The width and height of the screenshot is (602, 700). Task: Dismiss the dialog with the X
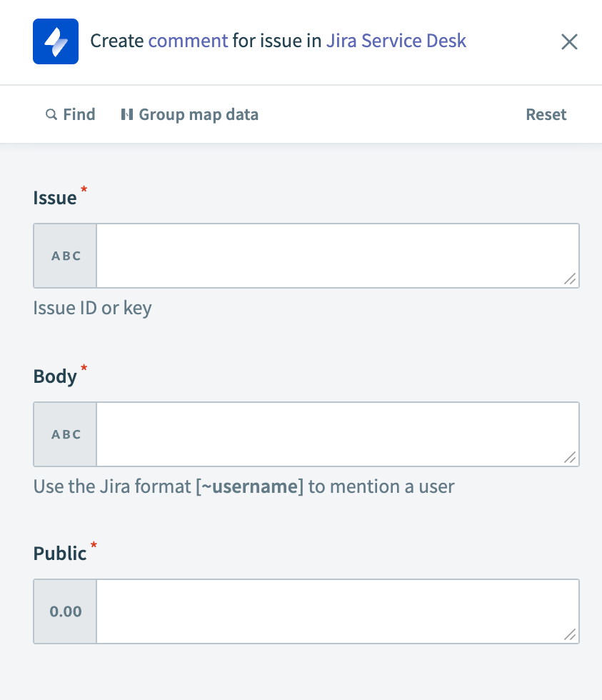tap(569, 41)
